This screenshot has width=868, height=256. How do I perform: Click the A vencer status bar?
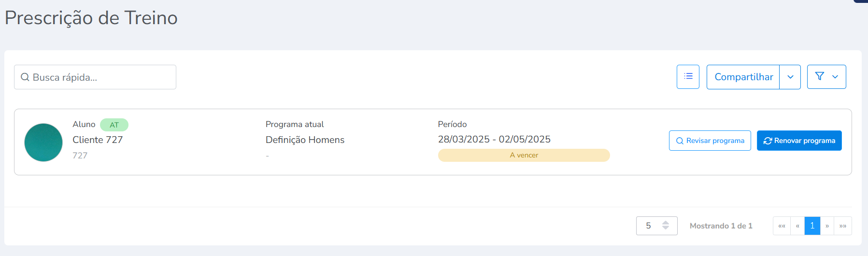coord(524,155)
